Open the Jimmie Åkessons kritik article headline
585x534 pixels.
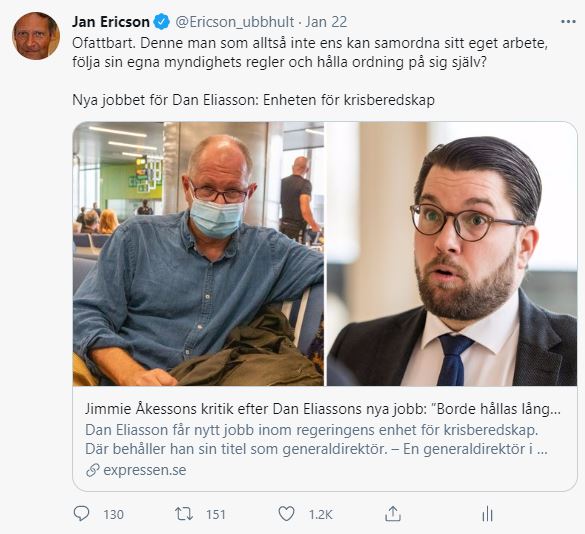click(323, 409)
